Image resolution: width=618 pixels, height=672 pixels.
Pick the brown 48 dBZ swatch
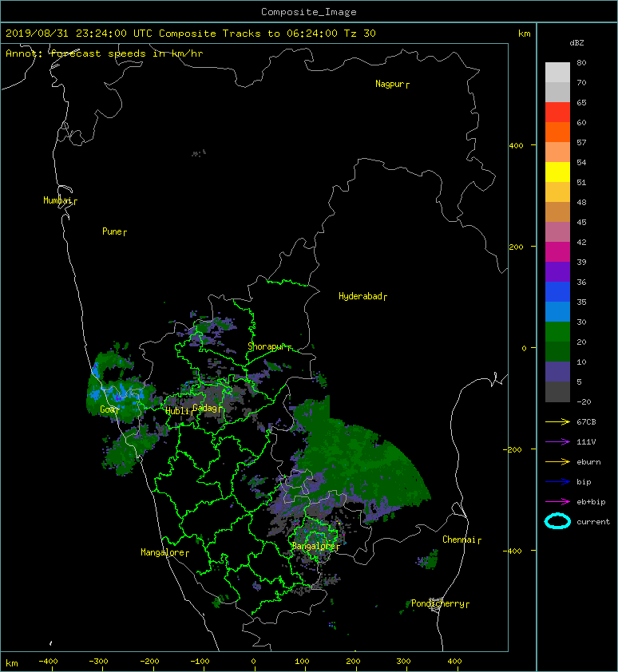tap(557, 211)
